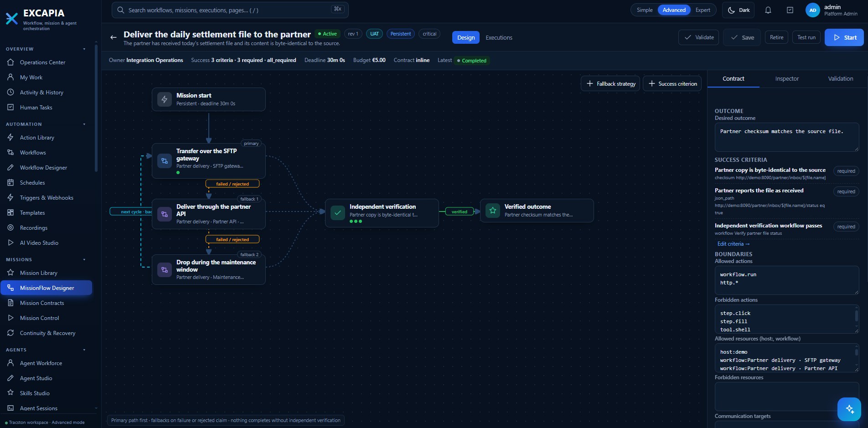Open the Executions tab
The image size is (868, 428).
click(499, 37)
